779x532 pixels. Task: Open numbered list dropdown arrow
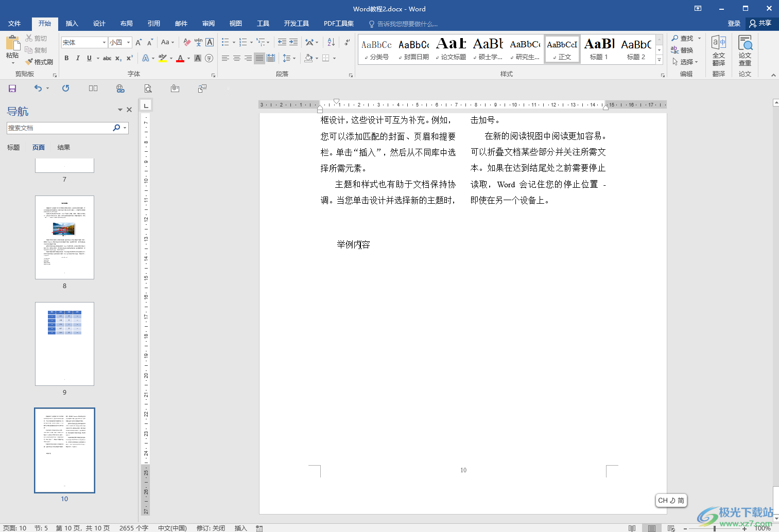251,42
